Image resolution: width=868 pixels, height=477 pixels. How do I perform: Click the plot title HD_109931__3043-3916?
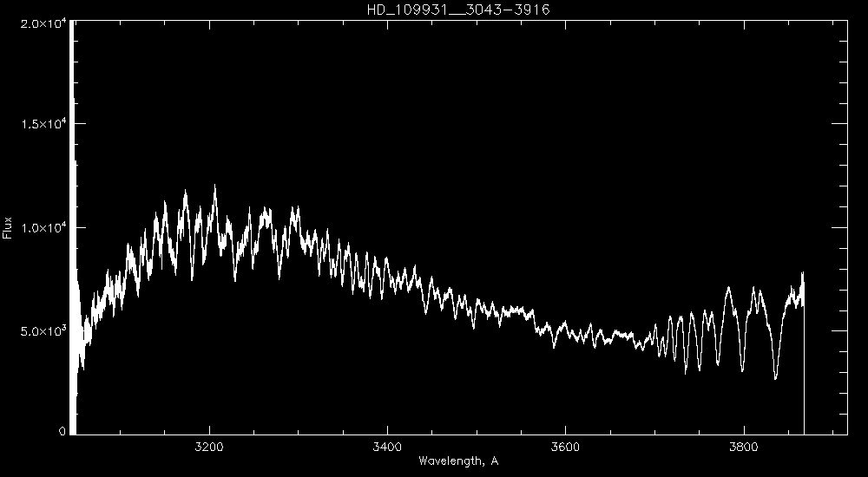(x=458, y=10)
